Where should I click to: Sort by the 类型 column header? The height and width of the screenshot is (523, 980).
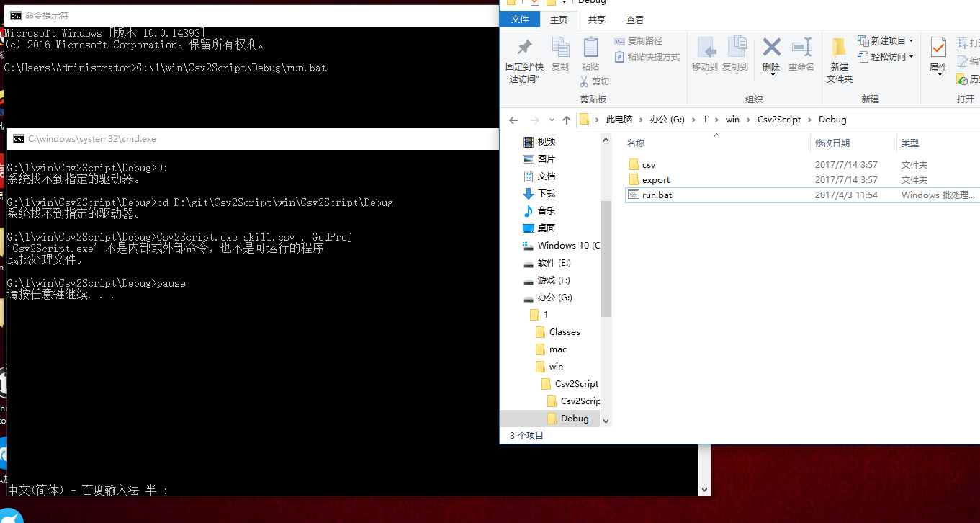(x=910, y=143)
